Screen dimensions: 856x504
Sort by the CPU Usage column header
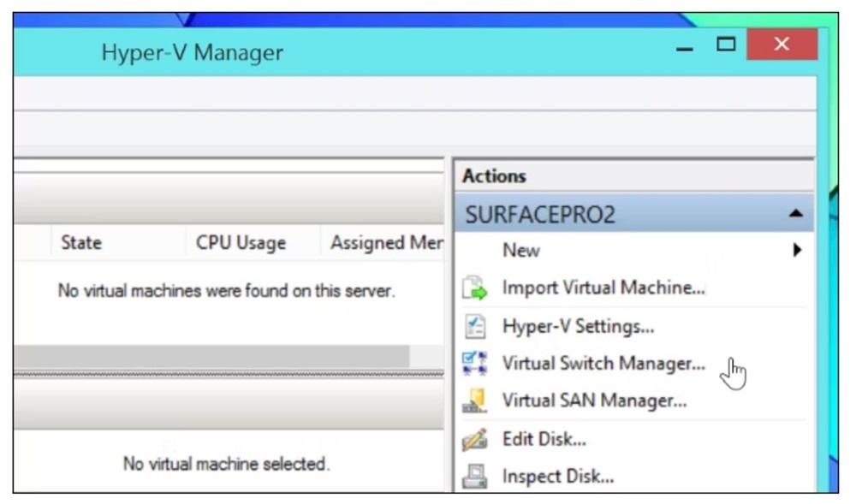pos(241,243)
